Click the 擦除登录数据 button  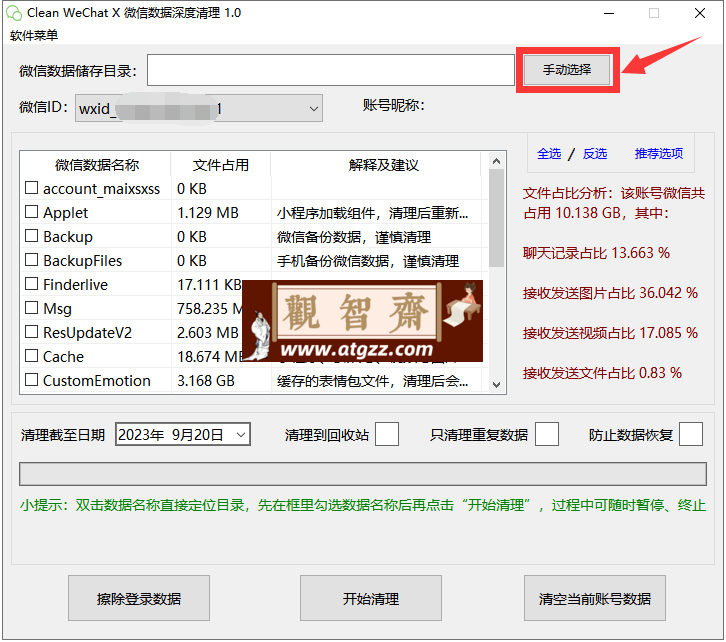click(x=139, y=598)
